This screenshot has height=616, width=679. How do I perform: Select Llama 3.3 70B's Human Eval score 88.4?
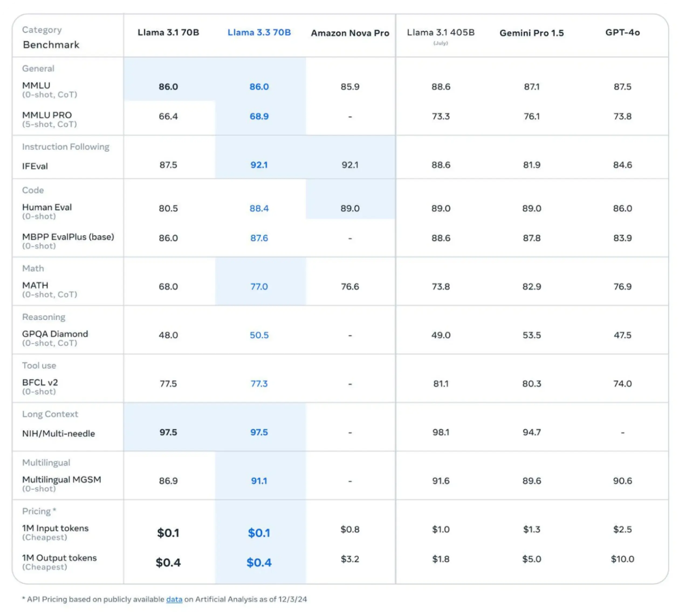click(259, 208)
